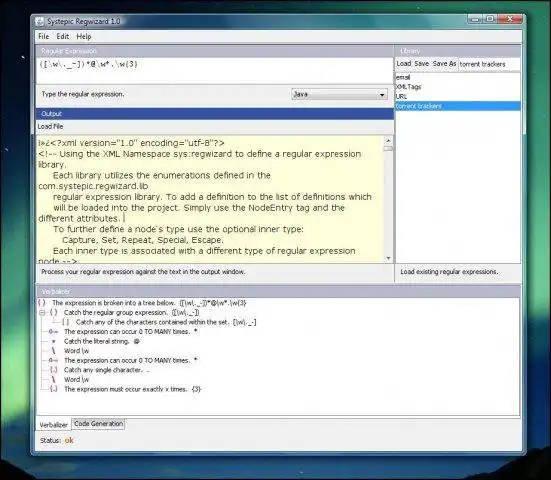Switch to the Verbalizer tab
This screenshot has width=551, height=480.
53,425
